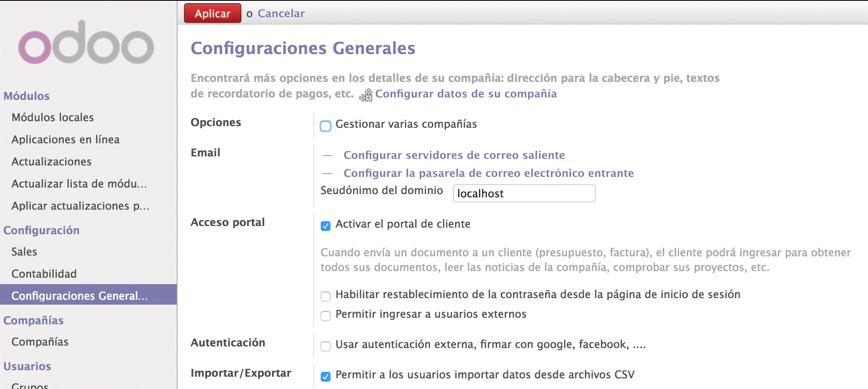The image size is (868, 389).
Task: Disable Activar el portal de cliente
Action: pos(326,226)
